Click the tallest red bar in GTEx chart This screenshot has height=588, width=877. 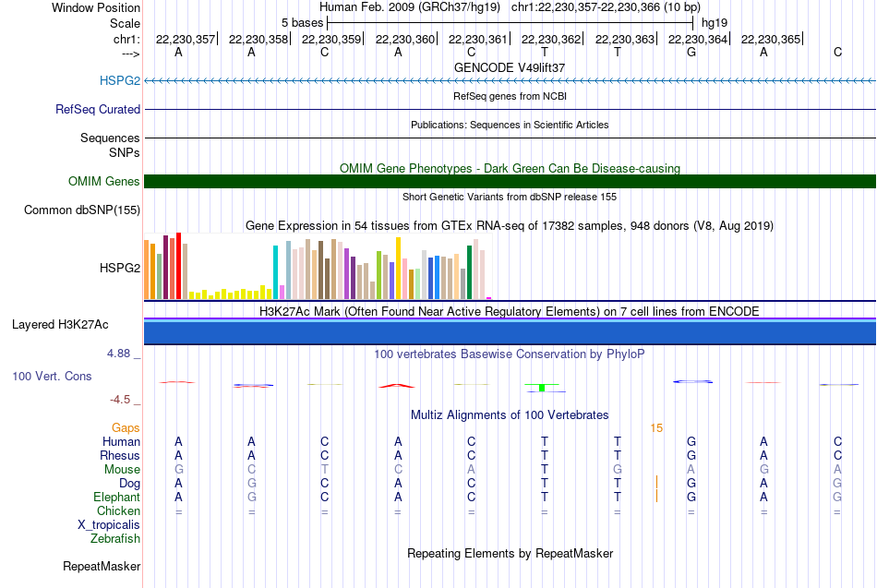[x=178, y=266]
